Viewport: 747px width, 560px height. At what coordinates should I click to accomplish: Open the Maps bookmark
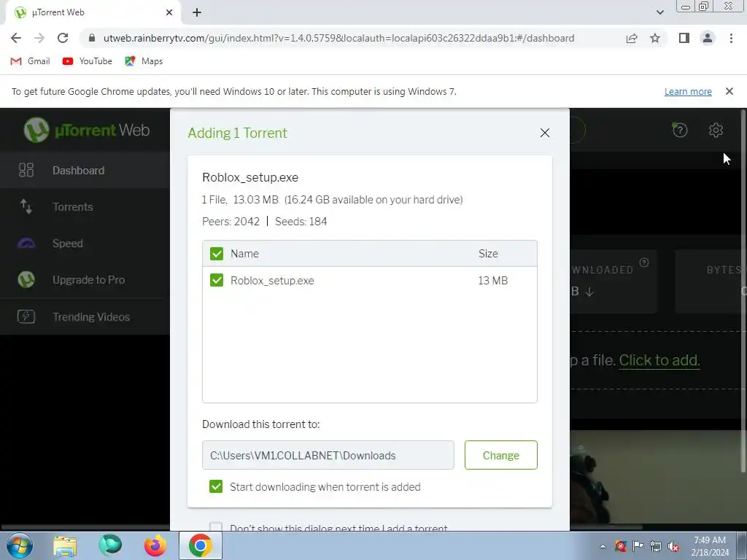click(144, 61)
